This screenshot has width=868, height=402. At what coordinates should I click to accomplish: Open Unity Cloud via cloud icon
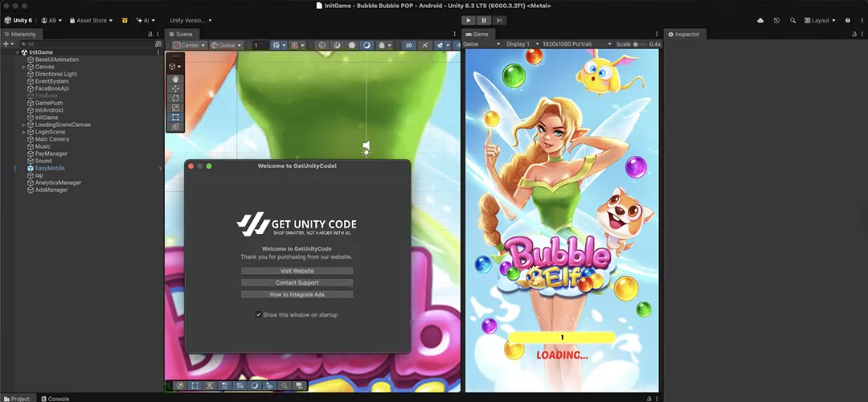coord(760,20)
